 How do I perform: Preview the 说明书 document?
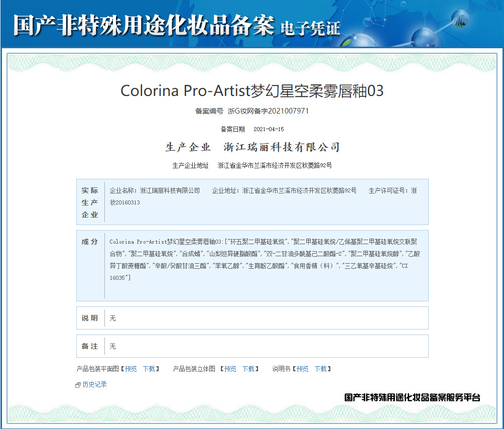(303, 369)
